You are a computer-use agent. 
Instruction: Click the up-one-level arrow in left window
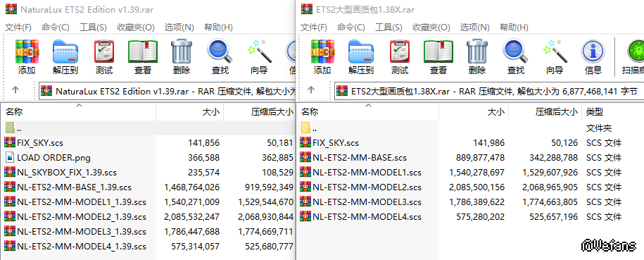[x=15, y=90]
